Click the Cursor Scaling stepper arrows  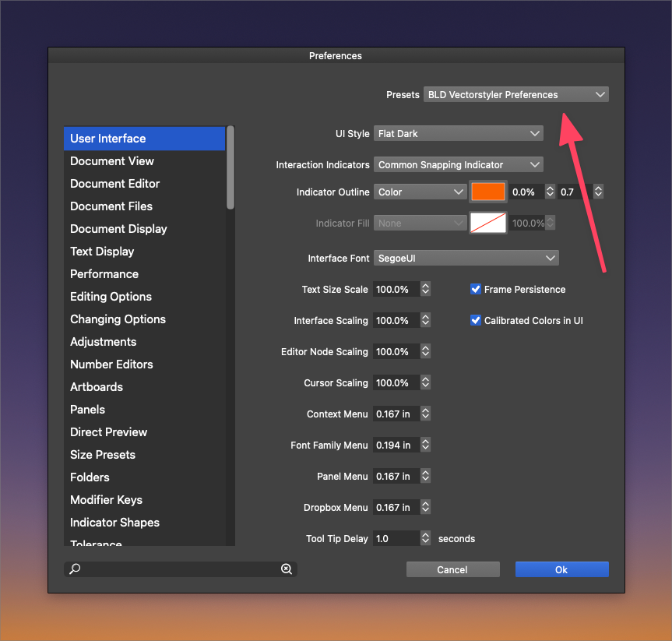pos(425,382)
